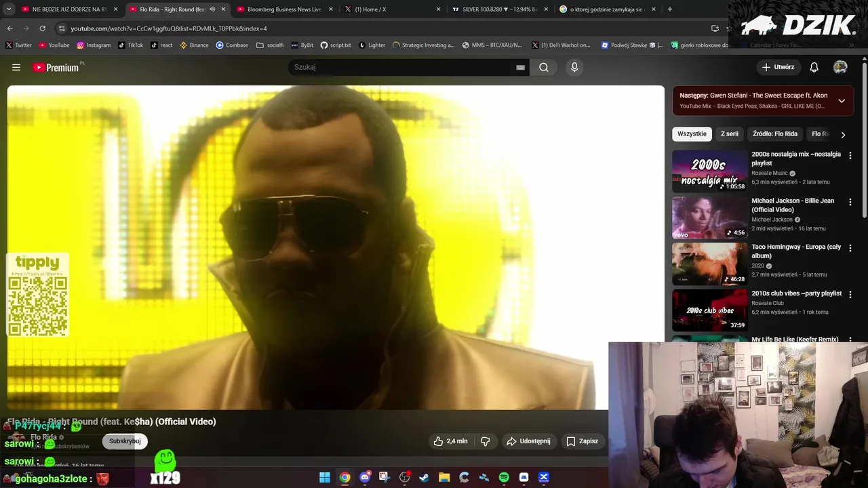
Task: Play the 2010s club vibes thumbnail
Action: coord(709,310)
